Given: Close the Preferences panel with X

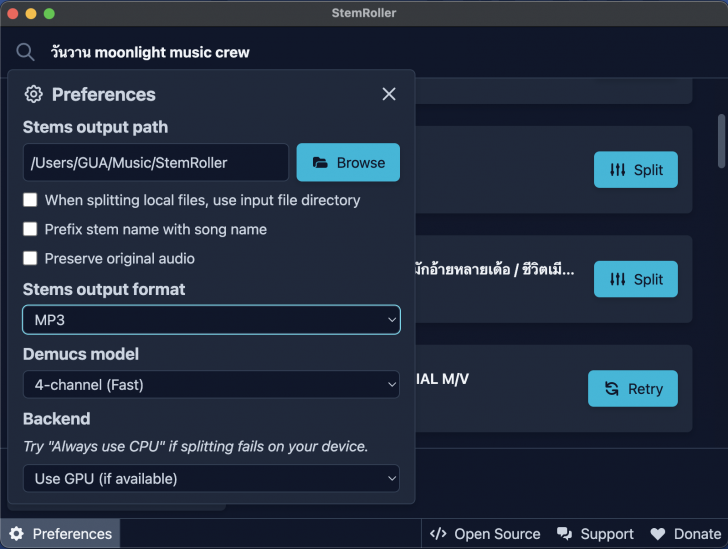Looking at the screenshot, I should 389,94.
